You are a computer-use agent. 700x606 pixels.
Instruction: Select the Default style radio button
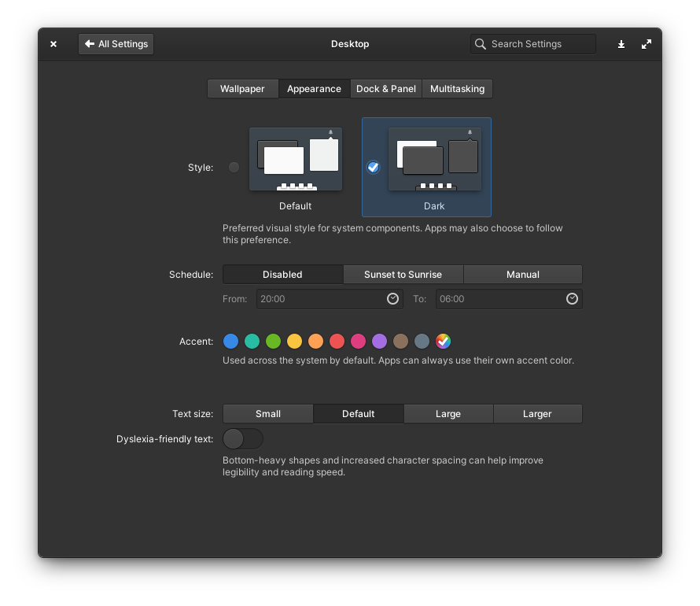tap(234, 167)
